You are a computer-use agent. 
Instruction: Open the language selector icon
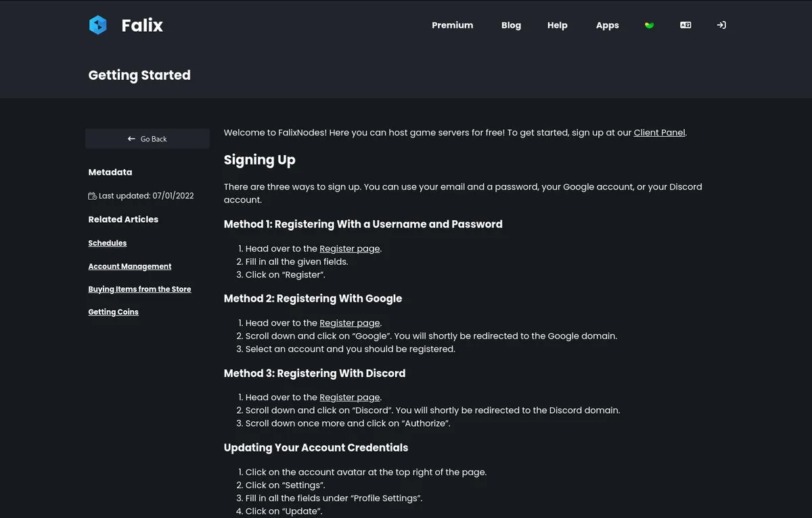click(685, 25)
